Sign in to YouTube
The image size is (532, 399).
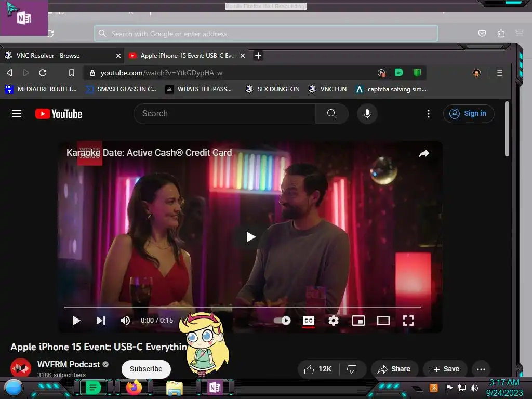[469, 114]
